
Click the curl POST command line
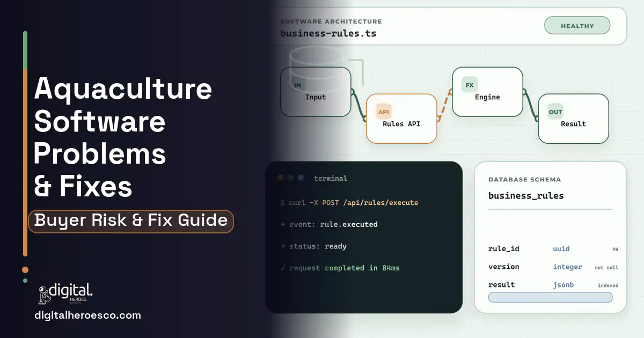349,203
